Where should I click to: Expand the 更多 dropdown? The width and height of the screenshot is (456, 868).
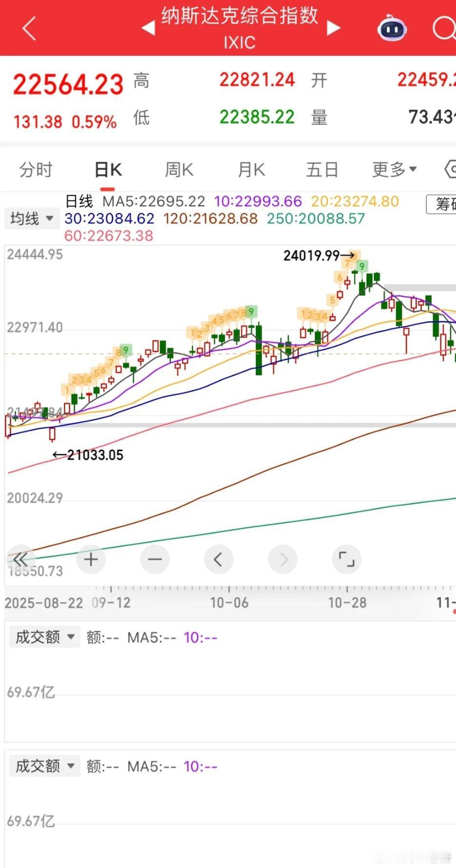tap(394, 170)
